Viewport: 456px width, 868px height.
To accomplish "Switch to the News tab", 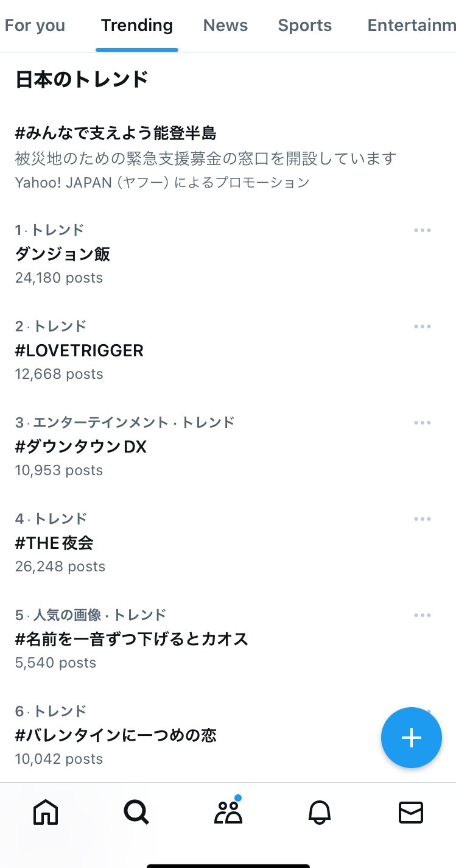I will coord(225,26).
